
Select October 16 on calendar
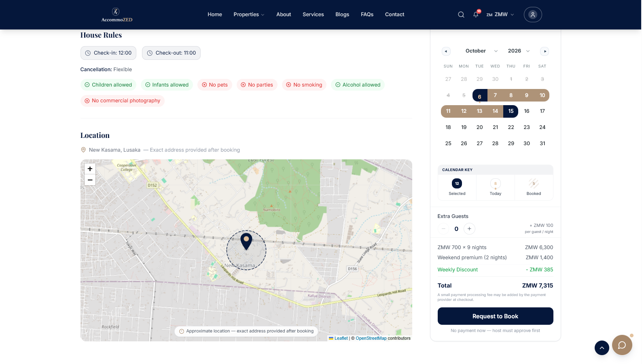527,111
